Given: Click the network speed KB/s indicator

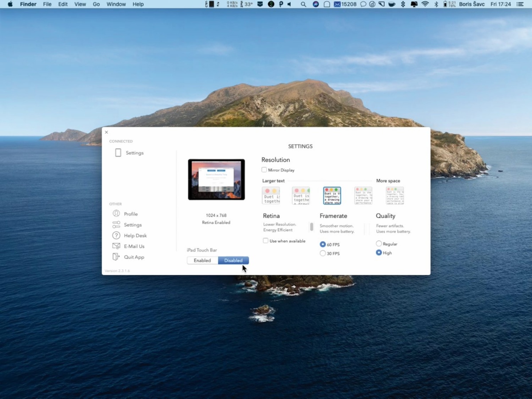Looking at the screenshot, I should coord(232,4).
